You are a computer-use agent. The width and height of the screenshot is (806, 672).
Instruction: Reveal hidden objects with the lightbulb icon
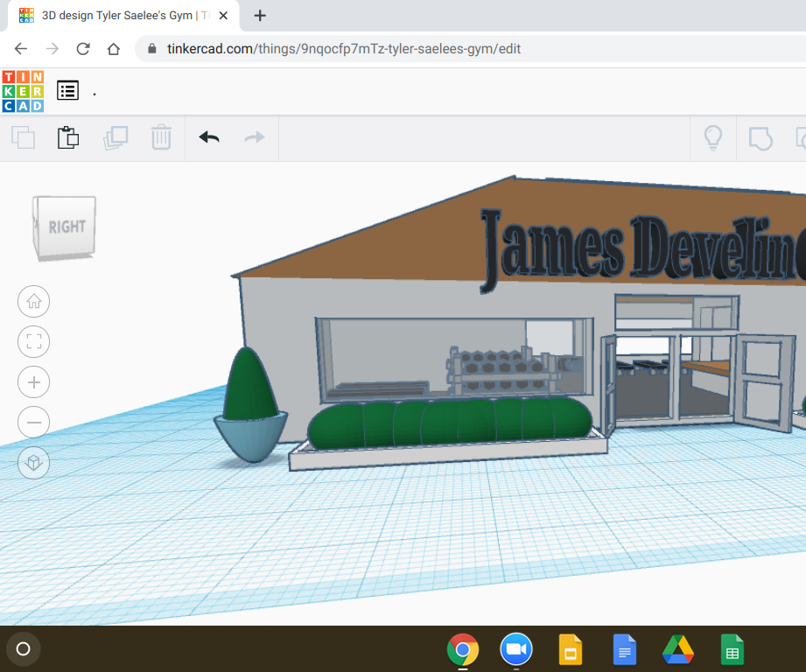coord(713,137)
